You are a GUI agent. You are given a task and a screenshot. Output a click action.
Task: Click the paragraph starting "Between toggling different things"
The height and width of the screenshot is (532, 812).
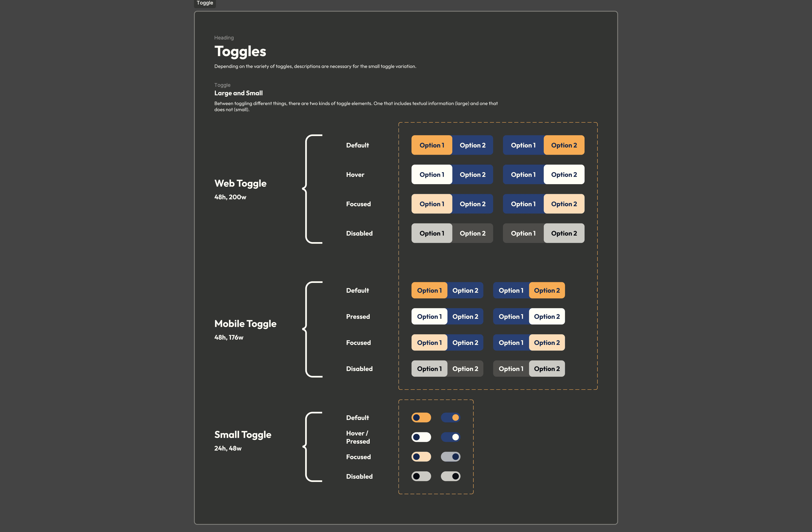click(356, 106)
